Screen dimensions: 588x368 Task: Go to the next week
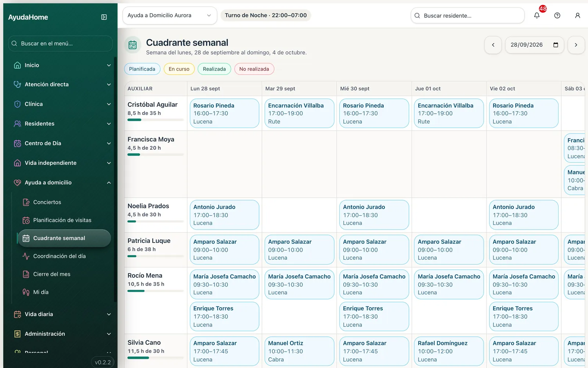(576, 45)
